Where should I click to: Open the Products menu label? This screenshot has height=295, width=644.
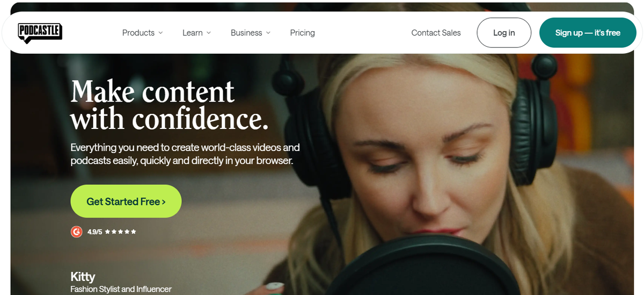point(138,33)
